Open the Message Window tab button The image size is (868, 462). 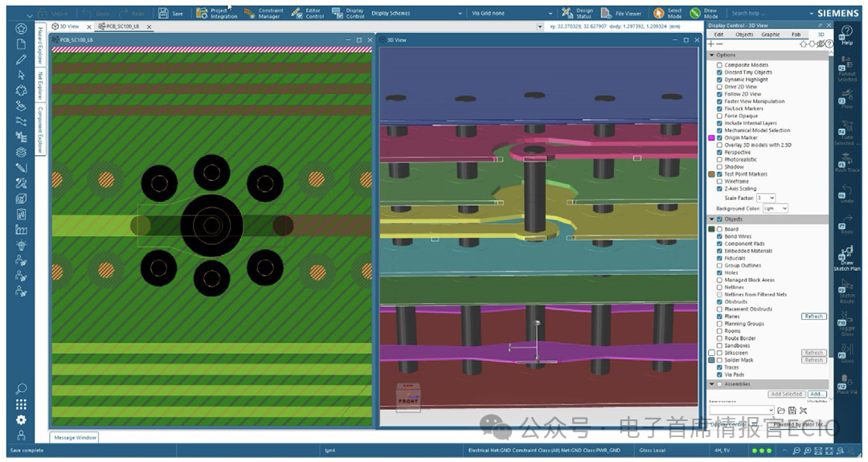coord(75,438)
